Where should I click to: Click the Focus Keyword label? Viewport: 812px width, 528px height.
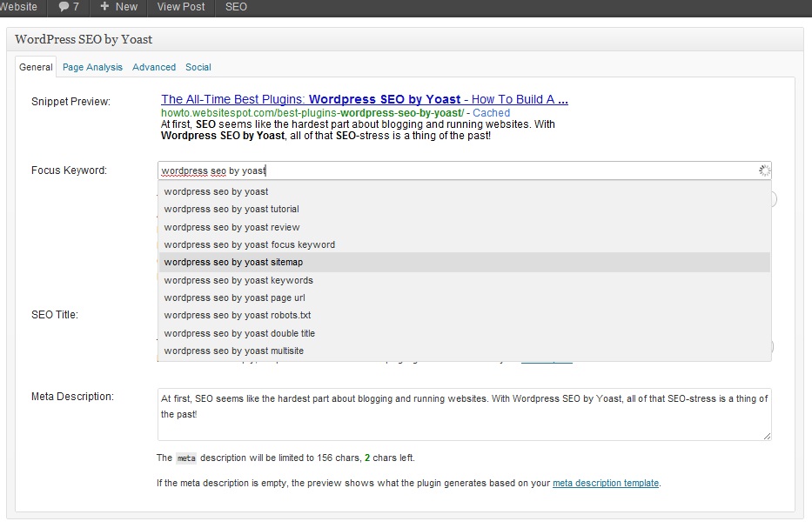click(x=69, y=170)
